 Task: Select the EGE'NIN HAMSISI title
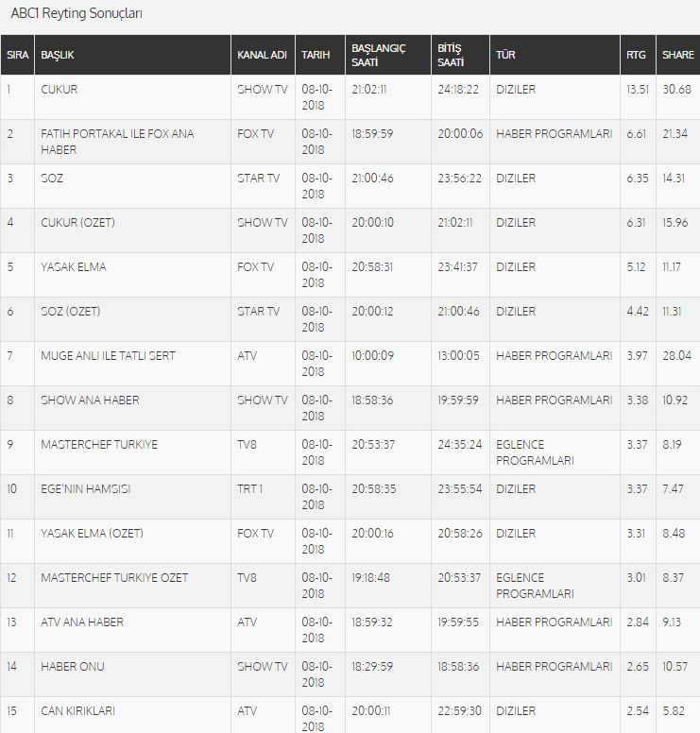tap(86, 489)
